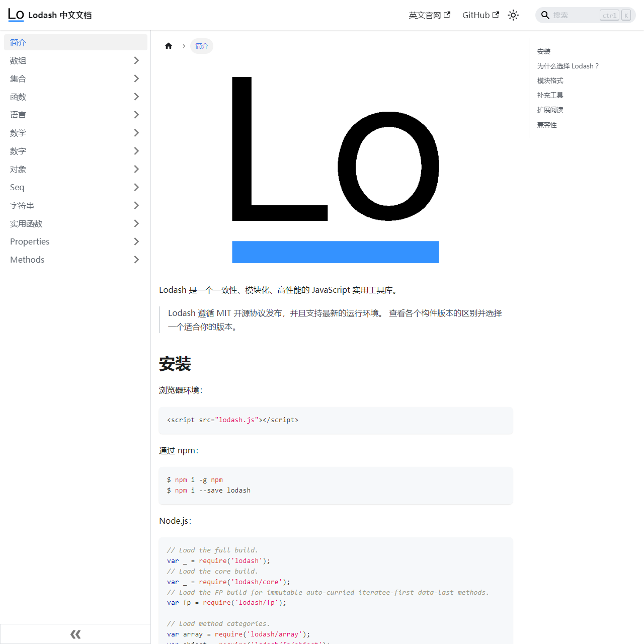Click the Node.js label text

point(175,521)
